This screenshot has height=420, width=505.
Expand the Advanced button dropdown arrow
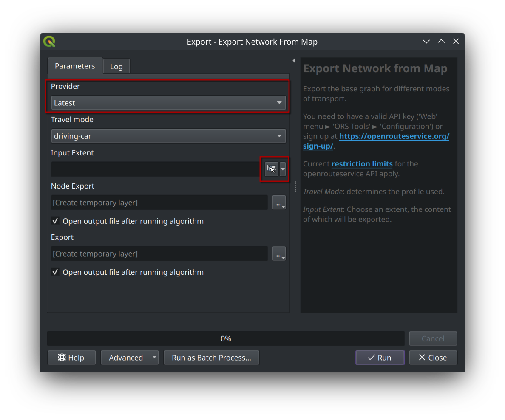point(154,358)
